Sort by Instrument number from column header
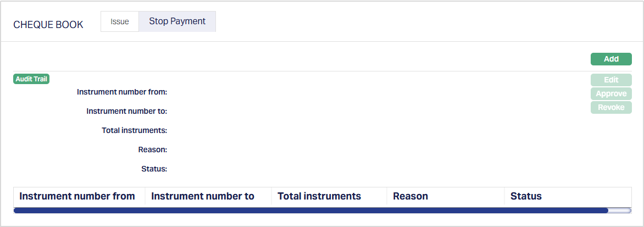The image size is (644, 227). pos(77,196)
